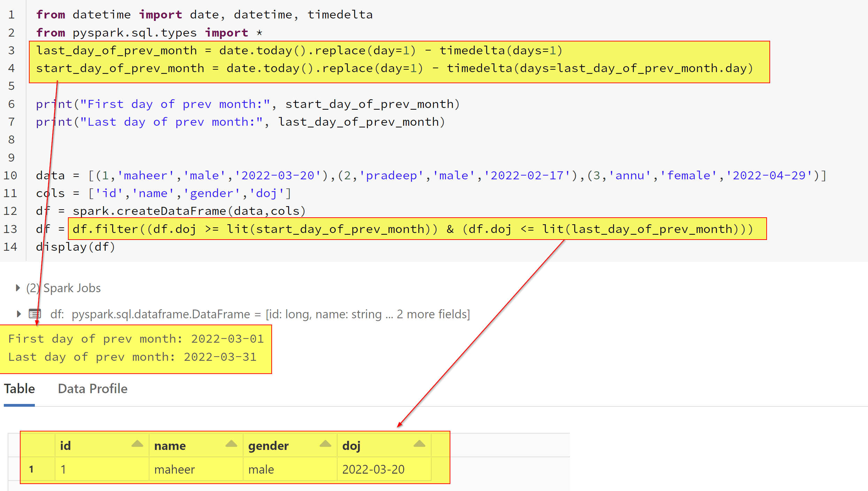
Task: Select the Table tab
Action: (20, 389)
